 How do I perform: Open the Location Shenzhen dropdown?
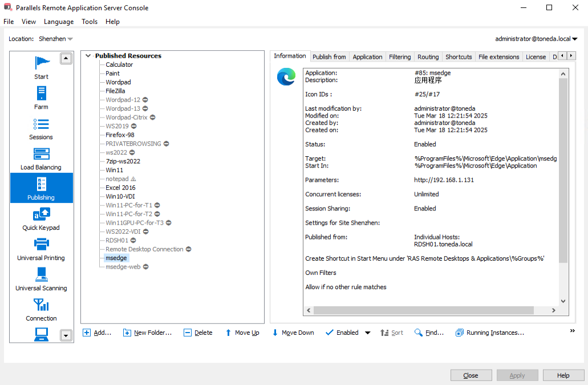coord(56,39)
